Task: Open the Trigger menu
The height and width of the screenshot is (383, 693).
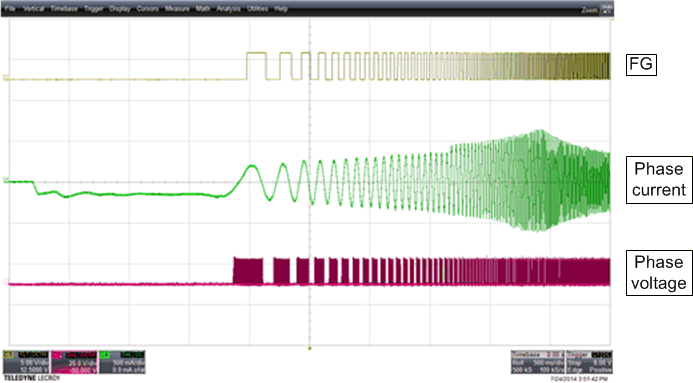Action: coord(93,8)
